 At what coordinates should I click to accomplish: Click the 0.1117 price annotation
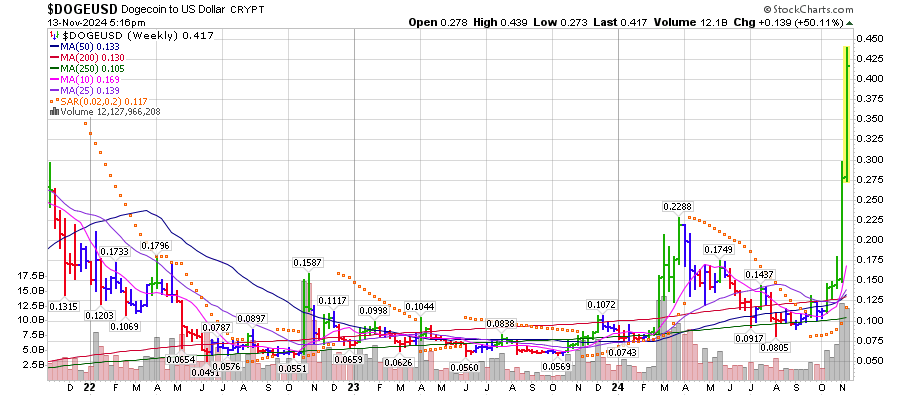pyautogui.click(x=333, y=300)
